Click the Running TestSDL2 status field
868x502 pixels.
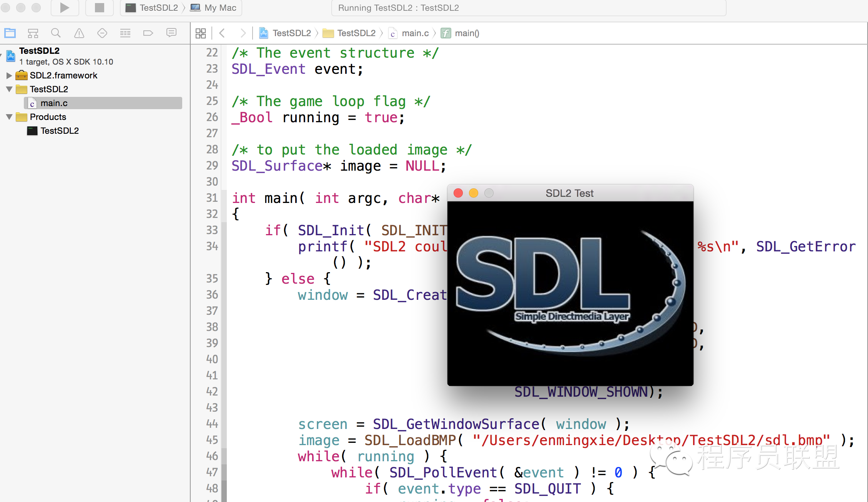coord(529,8)
